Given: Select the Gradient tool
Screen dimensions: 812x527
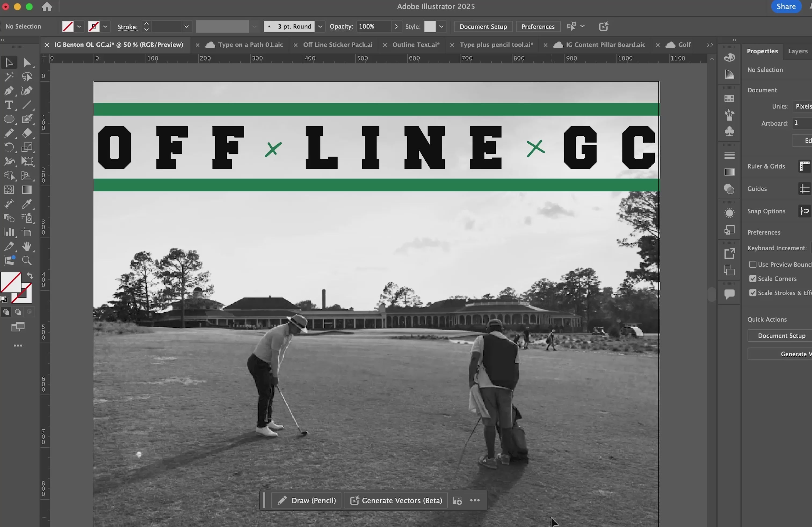Looking at the screenshot, I should pos(27,190).
